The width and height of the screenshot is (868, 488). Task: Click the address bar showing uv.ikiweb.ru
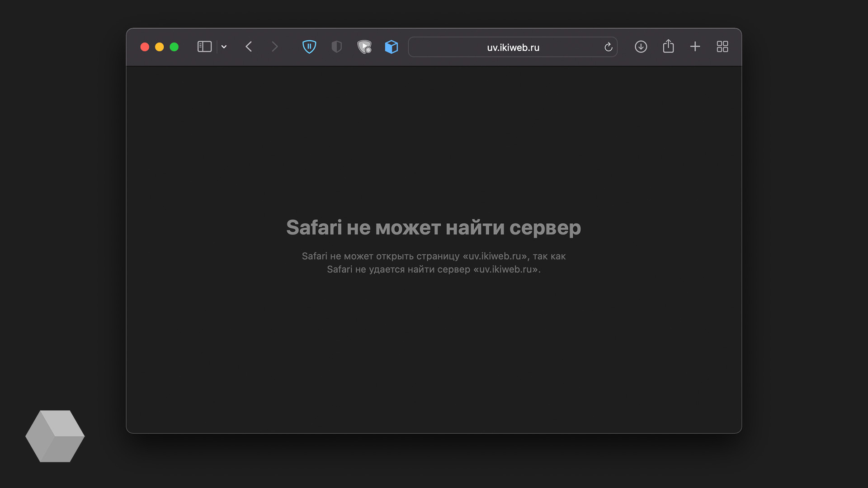coord(513,47)
